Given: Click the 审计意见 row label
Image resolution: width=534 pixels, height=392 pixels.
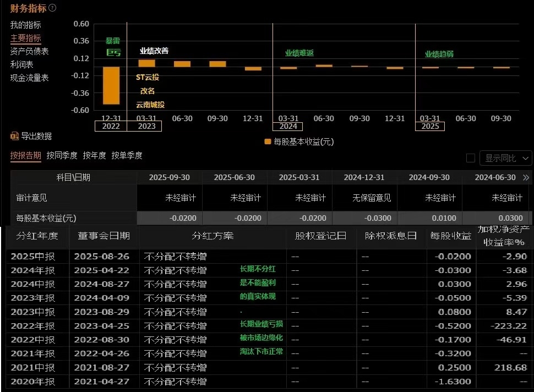Looking at the screenshot, I should coord(32,198).
